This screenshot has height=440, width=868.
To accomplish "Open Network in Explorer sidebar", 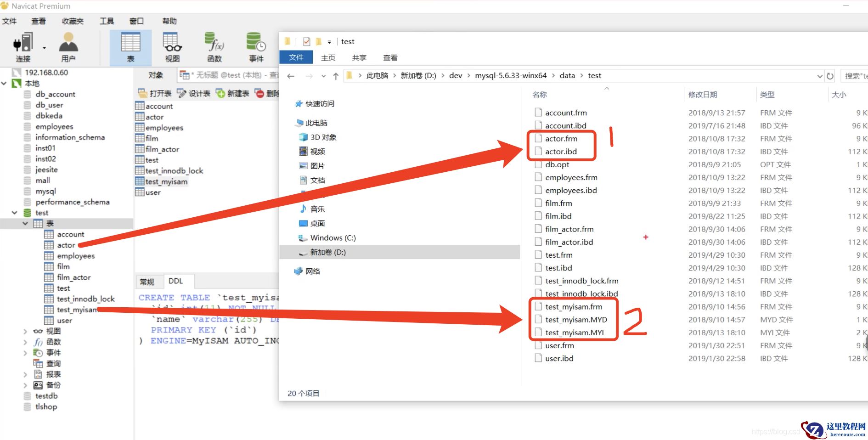I will pyautogui.click(x=307, y=271).
